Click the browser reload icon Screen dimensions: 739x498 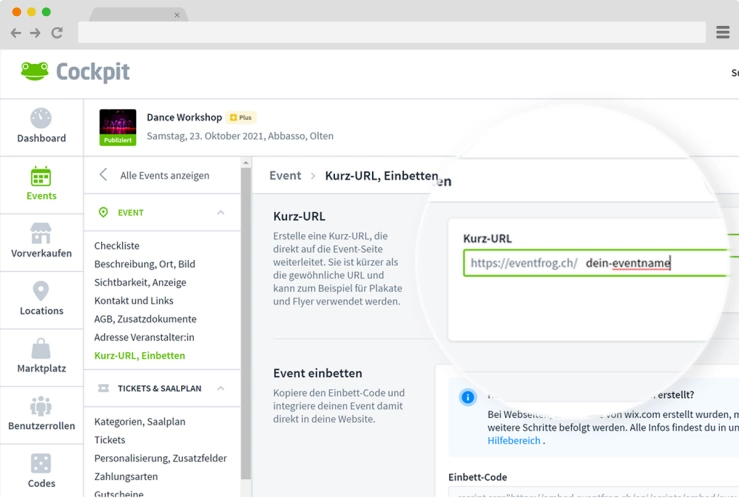(x=57, y=33)
